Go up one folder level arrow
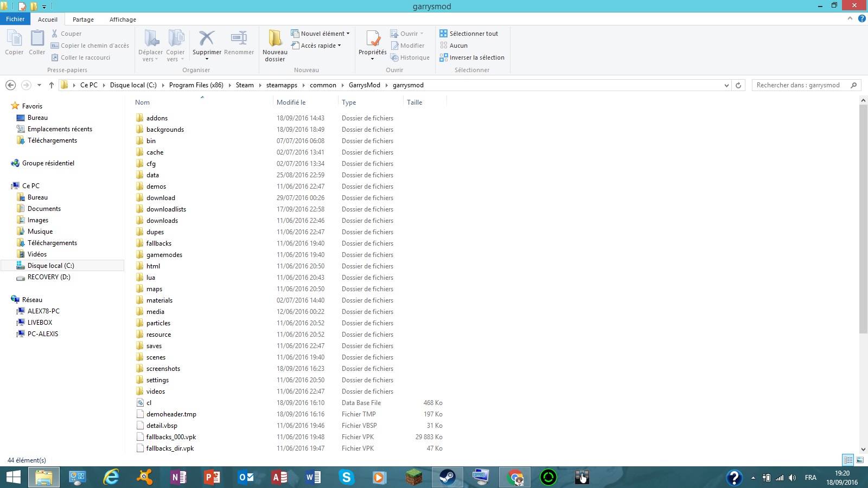The width and height of the screenshot is (868, 488). [x=52, y=85]
